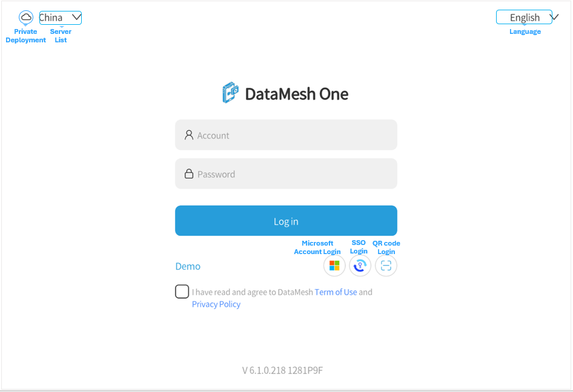The height and width of the screenshot is (392, 573).
Task: Click the version number text
Action: [282, 370]
